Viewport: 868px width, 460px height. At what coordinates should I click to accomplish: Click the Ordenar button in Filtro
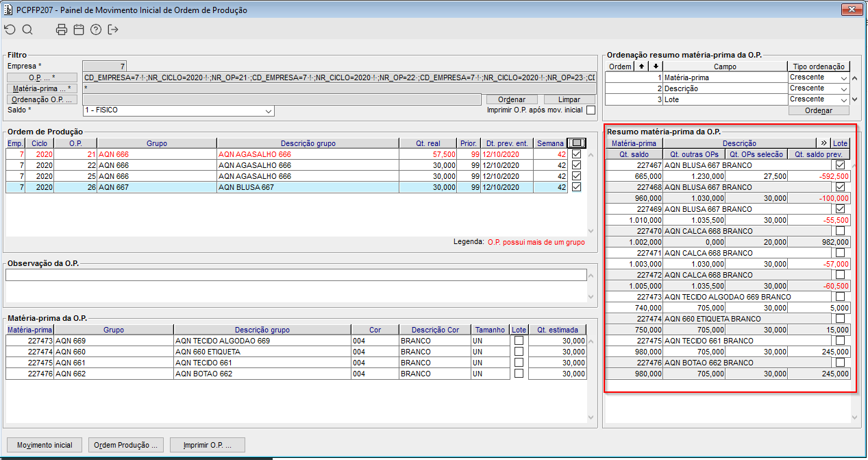click(x=512, y=99)
